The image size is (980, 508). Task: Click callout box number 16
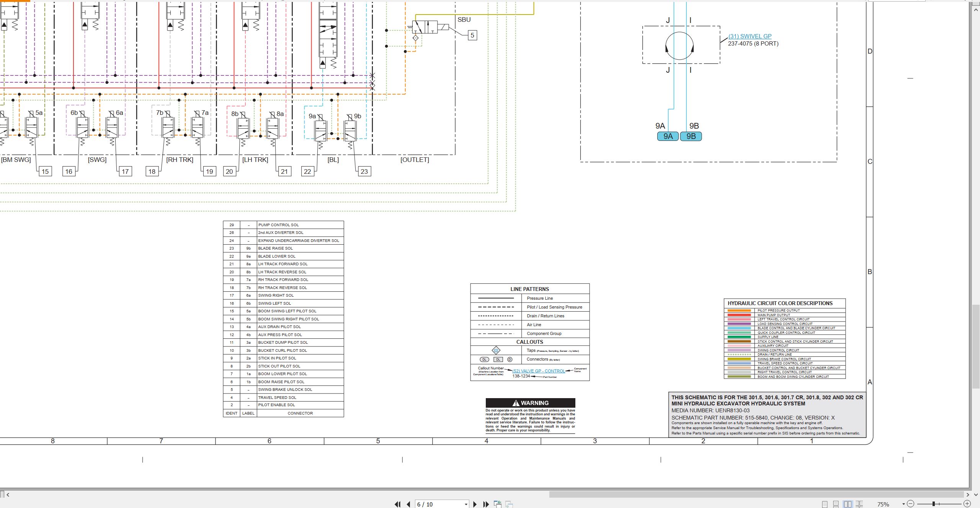coord(69,172)
